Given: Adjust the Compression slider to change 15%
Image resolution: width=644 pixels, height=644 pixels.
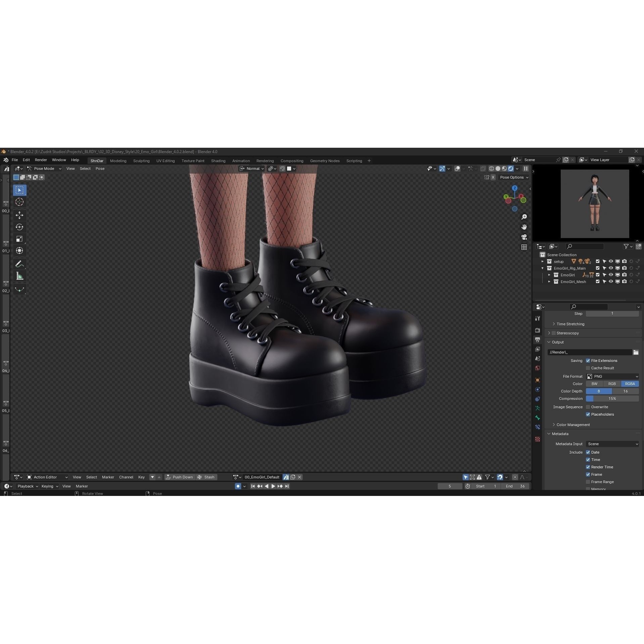Looking at the screenshot, I should [612, 399].
